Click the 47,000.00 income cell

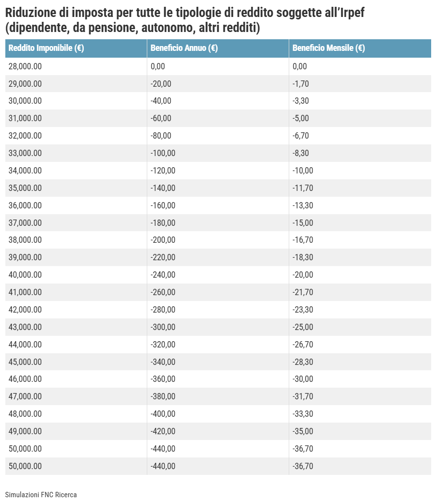pyautogui.click(x=25, y=396)
